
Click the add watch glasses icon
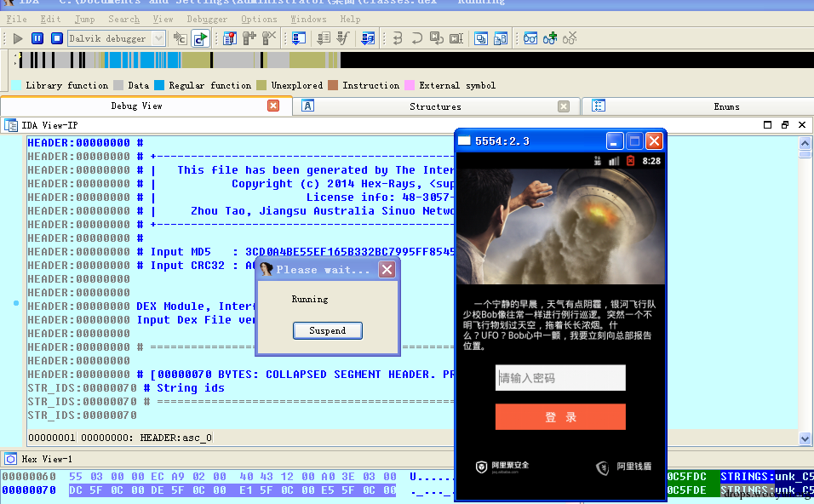[550, 38]
